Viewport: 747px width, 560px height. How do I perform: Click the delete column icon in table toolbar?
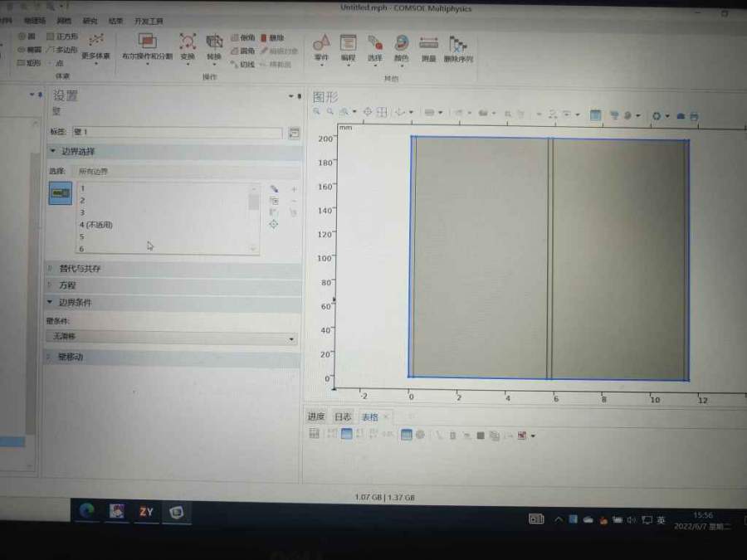point(452,436)
